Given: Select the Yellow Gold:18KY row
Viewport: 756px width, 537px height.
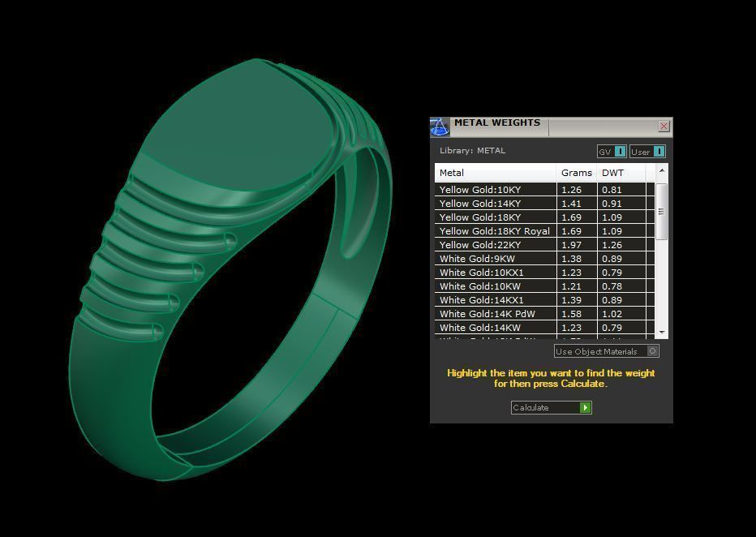Looking at the screenshot, I should point(544,217).
